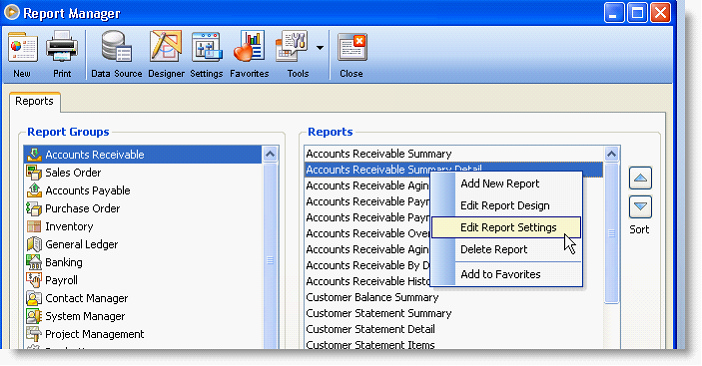The height and width of the screenshot is (366, 702).
Task: Select the Accounts Payable group icon
Action: (x=34, y=191)
